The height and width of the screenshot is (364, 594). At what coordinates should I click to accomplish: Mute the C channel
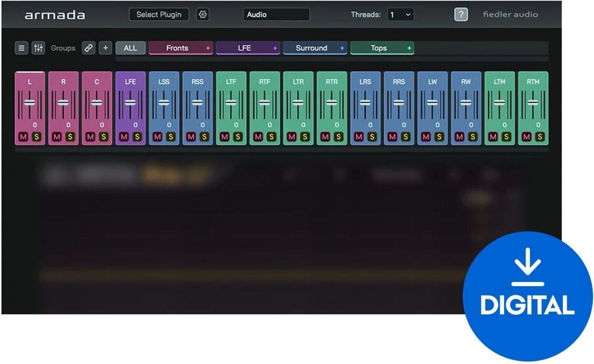pos(90,136)
